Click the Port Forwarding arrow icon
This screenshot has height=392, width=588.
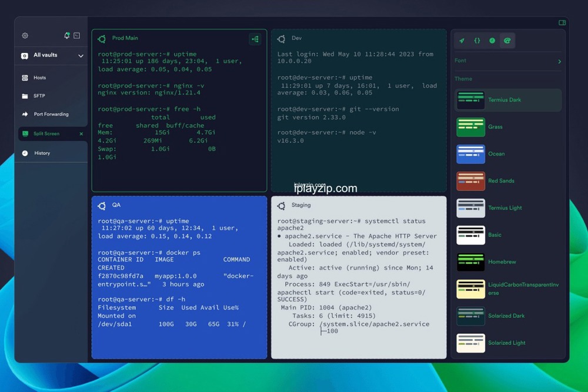(25, 114)
